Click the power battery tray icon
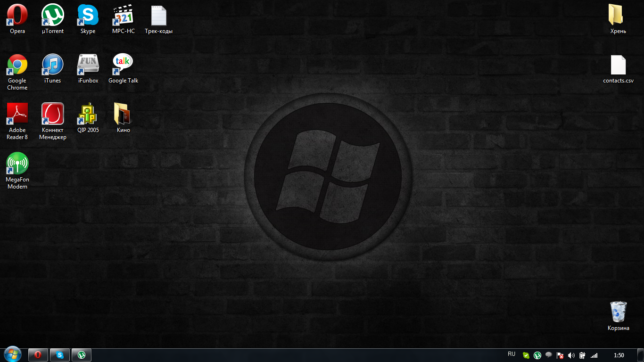Viewport: 644px width, 362px height. pos(583,355)
